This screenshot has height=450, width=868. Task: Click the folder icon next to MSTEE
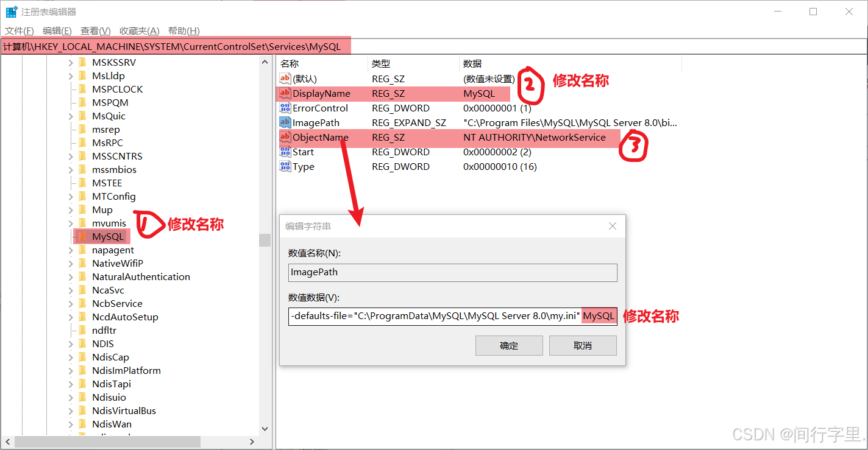click(83, 183)
